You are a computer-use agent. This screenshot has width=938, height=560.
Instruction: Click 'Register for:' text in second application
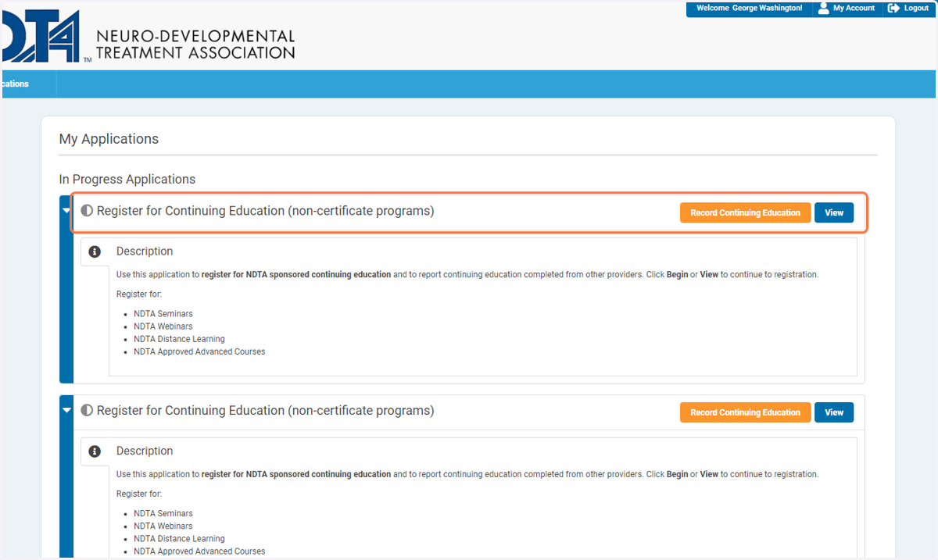(x=139, y=494)
